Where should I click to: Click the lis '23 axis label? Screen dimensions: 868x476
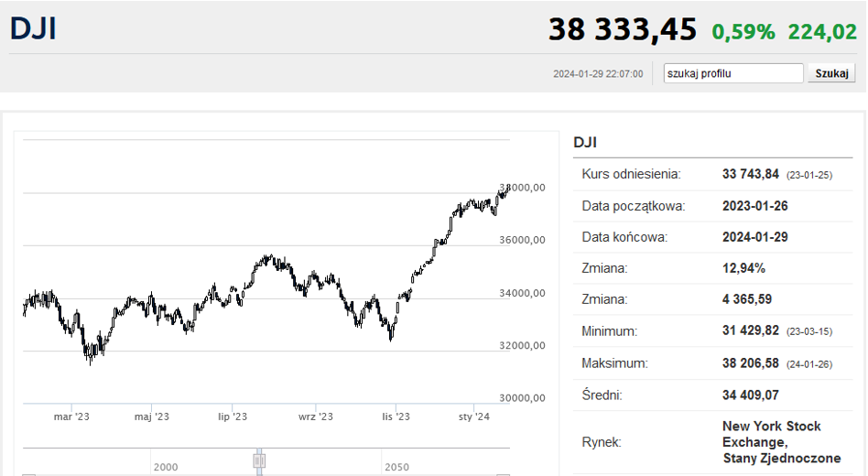(396, 416)
